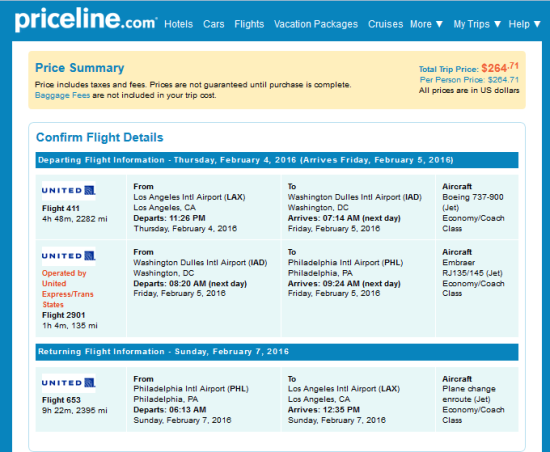Expand the Help dropdown menu

524,24
